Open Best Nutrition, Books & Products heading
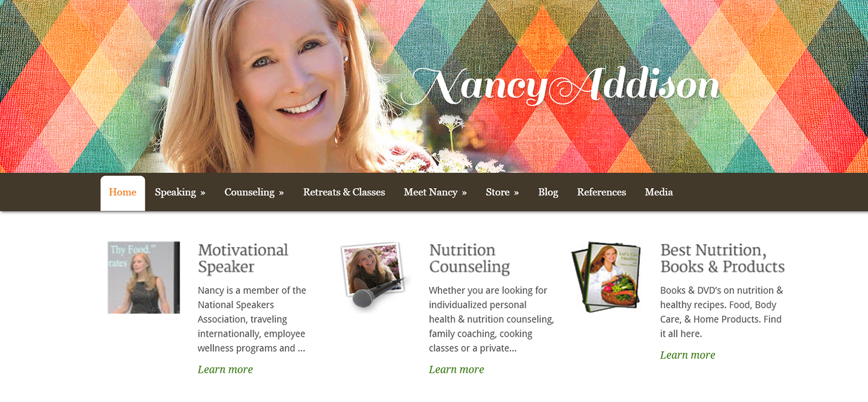This screenshot has height=402, width=868. pos(723,259)
